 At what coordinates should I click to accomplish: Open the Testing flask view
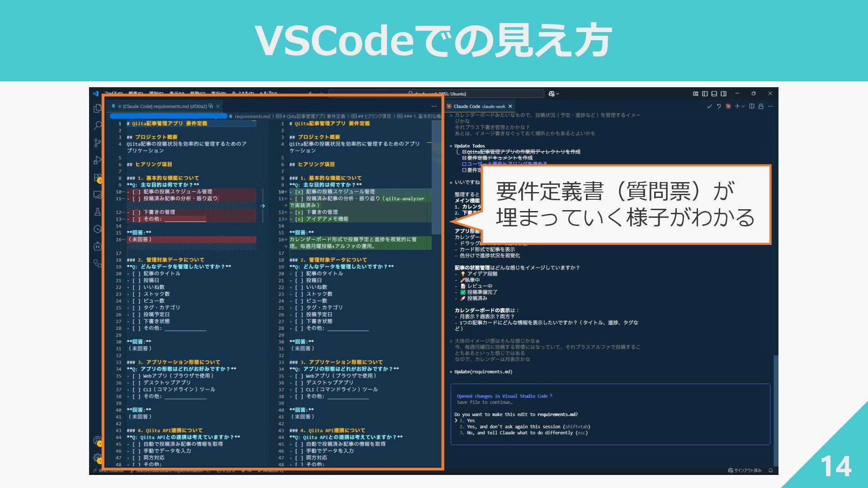[97, 212]
